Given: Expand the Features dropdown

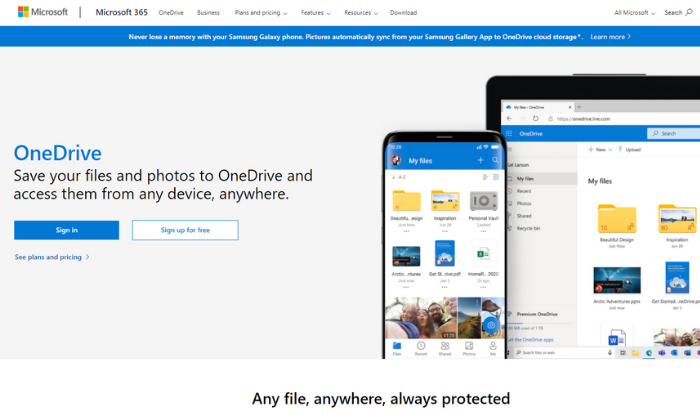Looking at the screenshot, I should 315,12.
